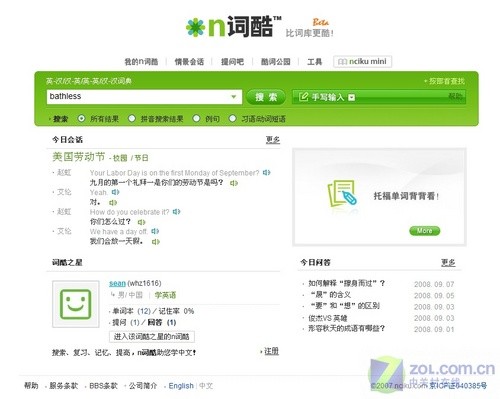500x399 pixels.
Task: Select the 拼音搜索结果 radio button
Action: click(132, 118)
